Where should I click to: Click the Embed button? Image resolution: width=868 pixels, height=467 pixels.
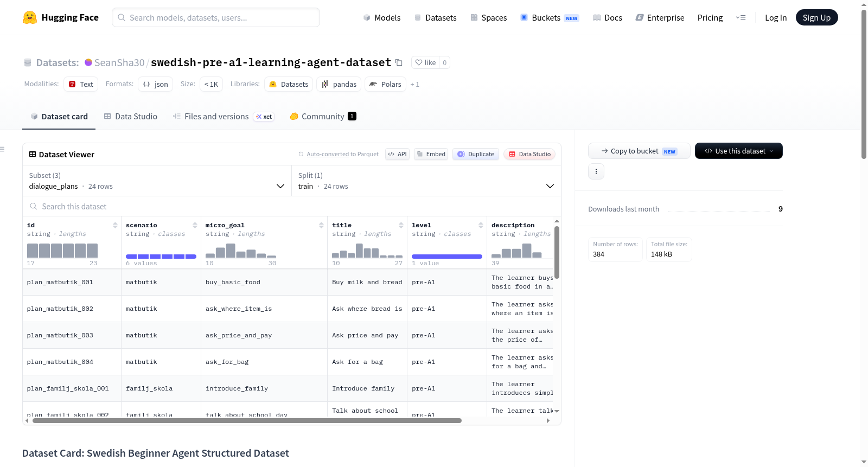[432, 154]
